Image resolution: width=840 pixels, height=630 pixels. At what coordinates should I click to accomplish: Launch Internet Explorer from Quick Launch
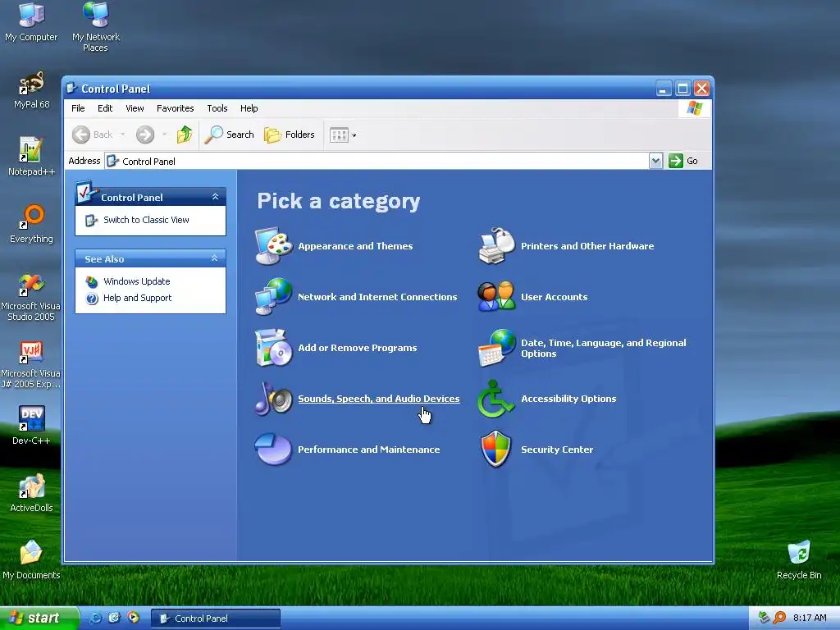coord(96,618)
